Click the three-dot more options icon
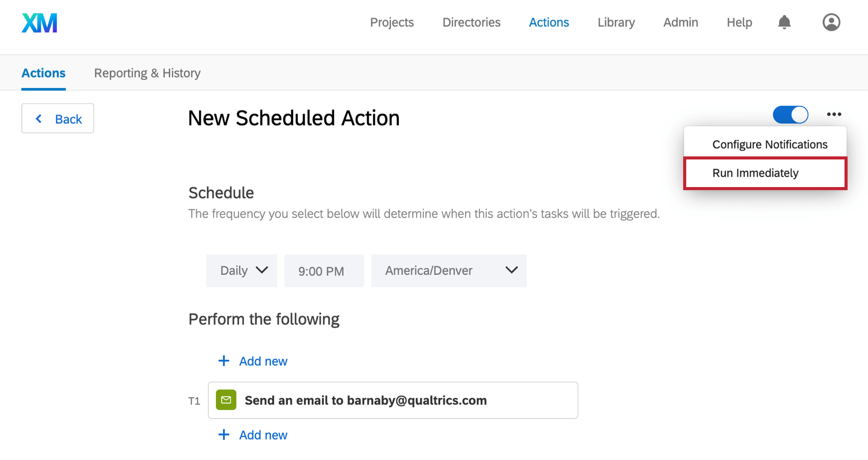 click(x=834, y=114)
